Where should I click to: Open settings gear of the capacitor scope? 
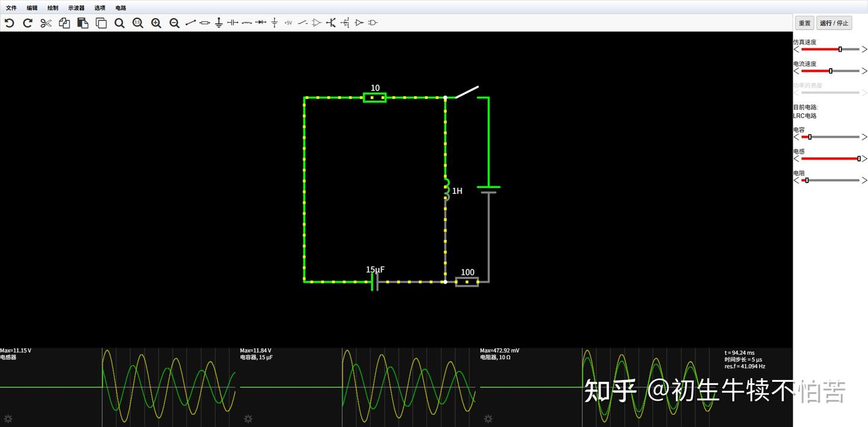click(x=248, y=419)
